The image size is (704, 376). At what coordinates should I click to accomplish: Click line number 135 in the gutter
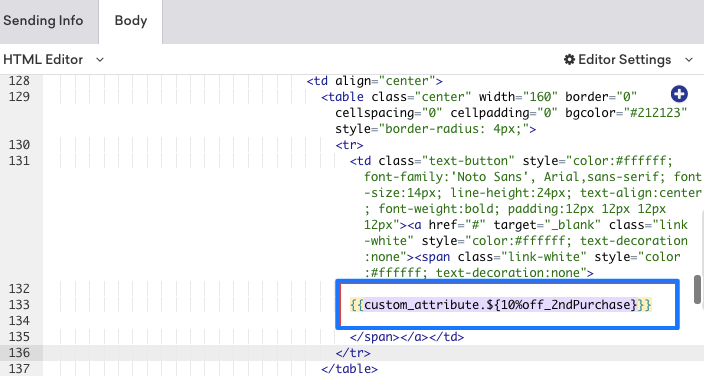(19, 336)
